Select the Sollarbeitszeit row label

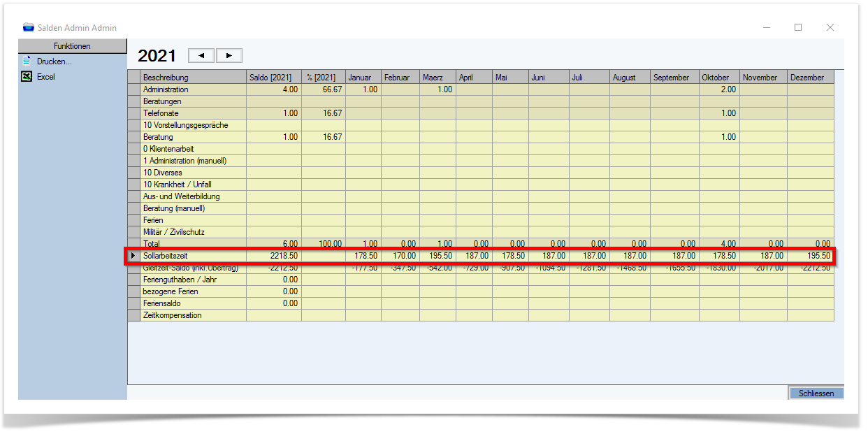166,256
